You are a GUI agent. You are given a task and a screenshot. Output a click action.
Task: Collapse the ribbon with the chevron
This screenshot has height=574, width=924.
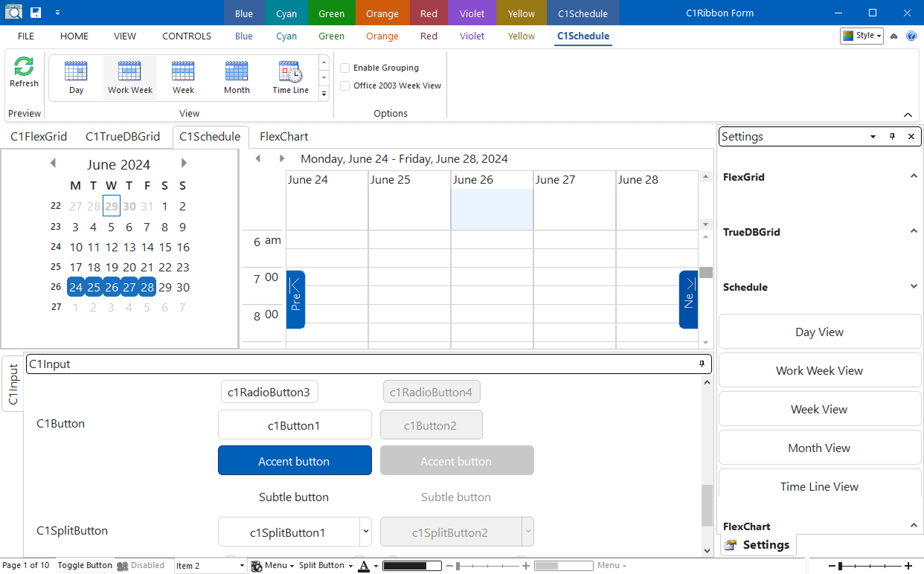coord(908,115)
